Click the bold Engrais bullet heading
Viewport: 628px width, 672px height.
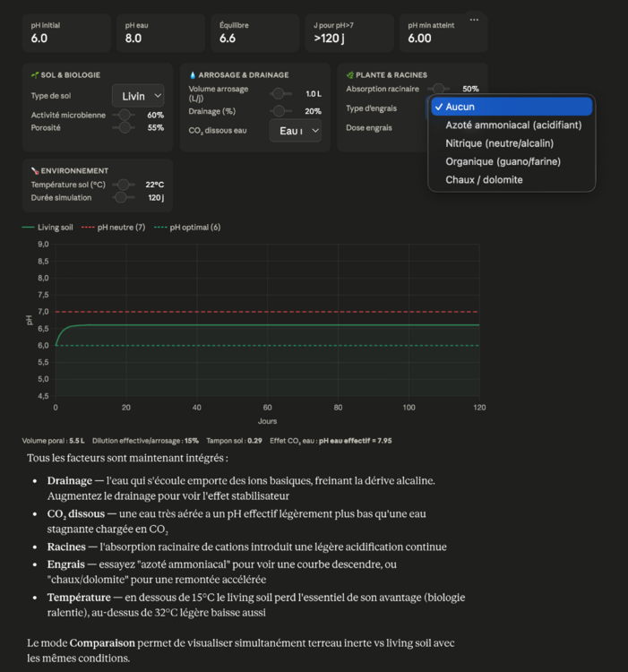click(x=66, y=564)
